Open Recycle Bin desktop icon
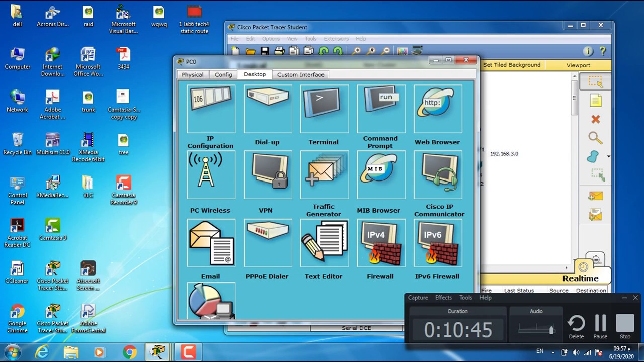The height and width of the screenshot is (362, 644). [x=17, y=144]
